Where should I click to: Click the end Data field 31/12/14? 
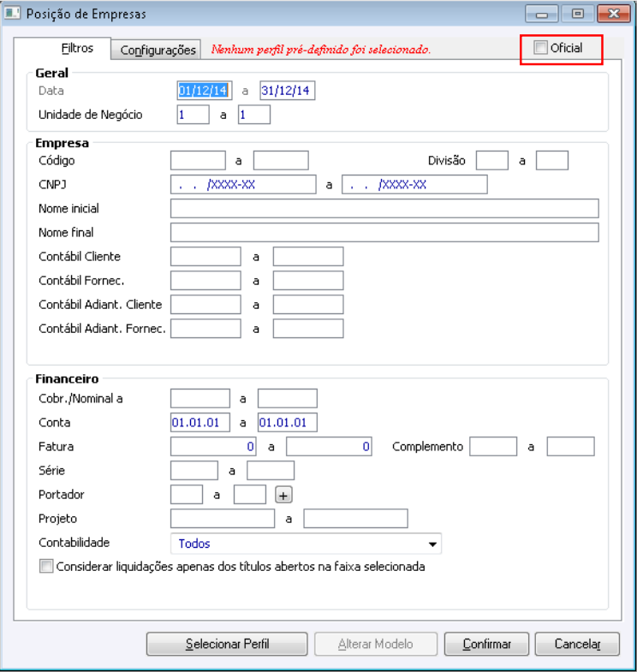(287, 91)
